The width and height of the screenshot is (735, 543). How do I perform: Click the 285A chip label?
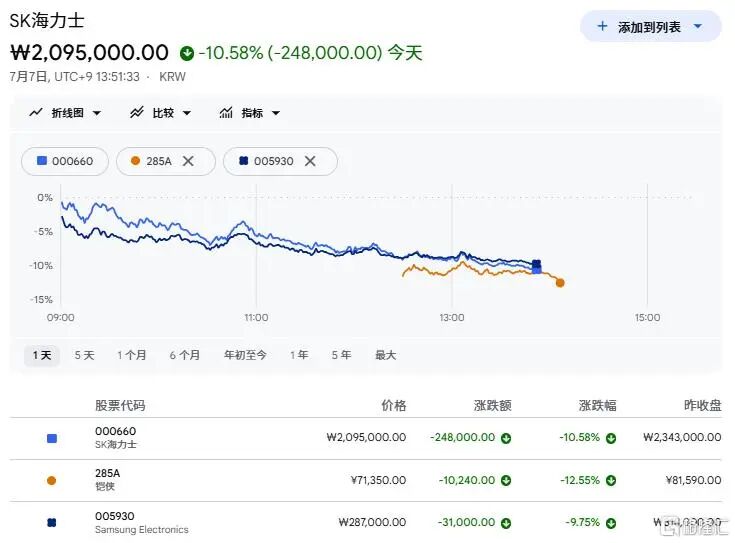(158, 161)
